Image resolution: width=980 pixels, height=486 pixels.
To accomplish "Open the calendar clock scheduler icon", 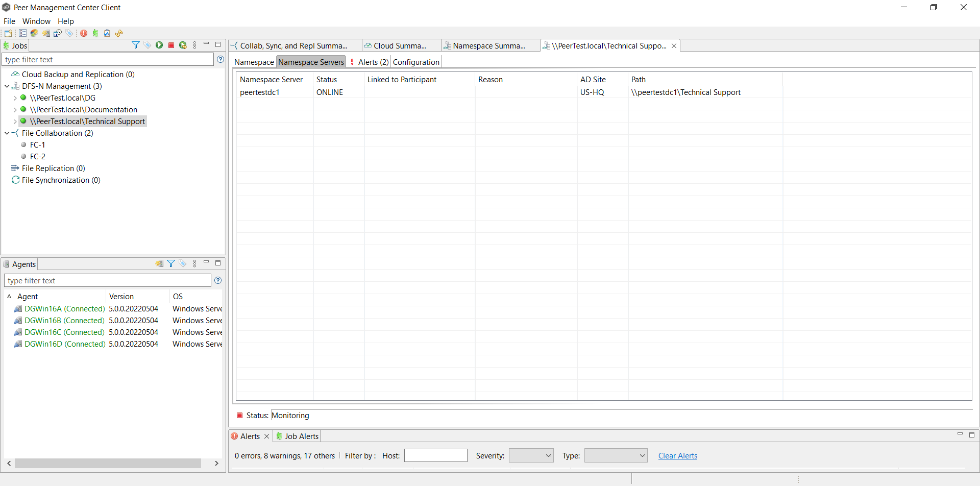I will (x=58, y=33).
